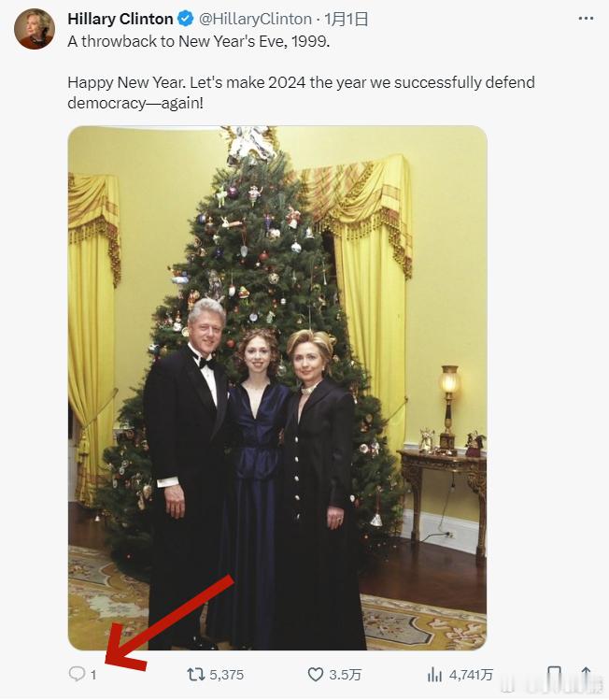Image resolution: width=609 pixels, height=700 pixels.
Task: Click the 3.5万 likes count
Action: [x=345, y=675]
